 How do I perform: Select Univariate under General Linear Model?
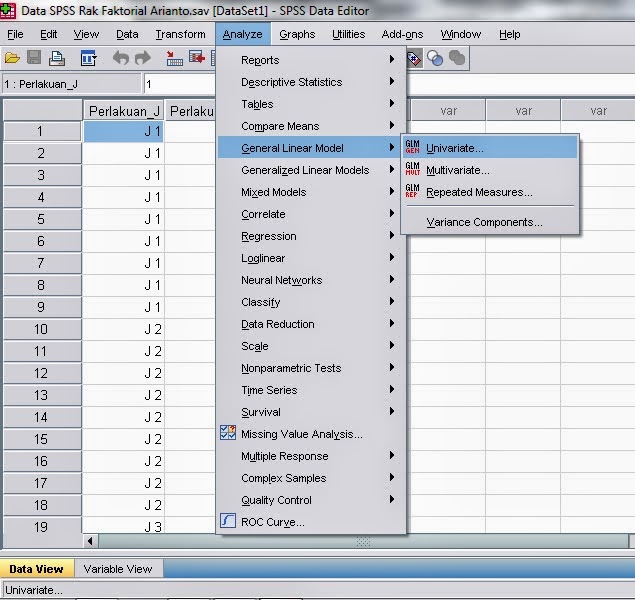490,148
